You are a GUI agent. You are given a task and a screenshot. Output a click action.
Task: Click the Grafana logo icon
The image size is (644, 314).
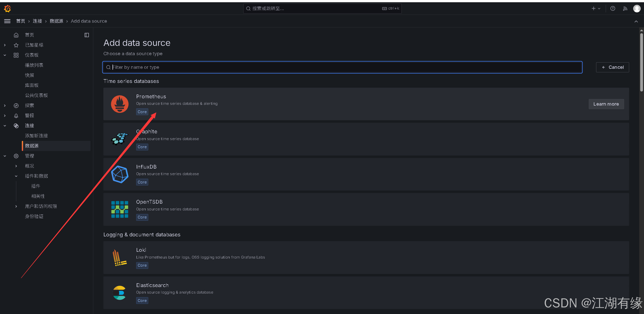tap(7, 9)
